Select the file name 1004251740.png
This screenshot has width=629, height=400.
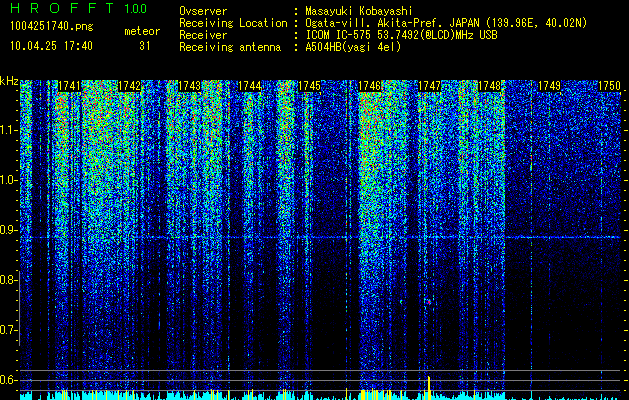52,27
